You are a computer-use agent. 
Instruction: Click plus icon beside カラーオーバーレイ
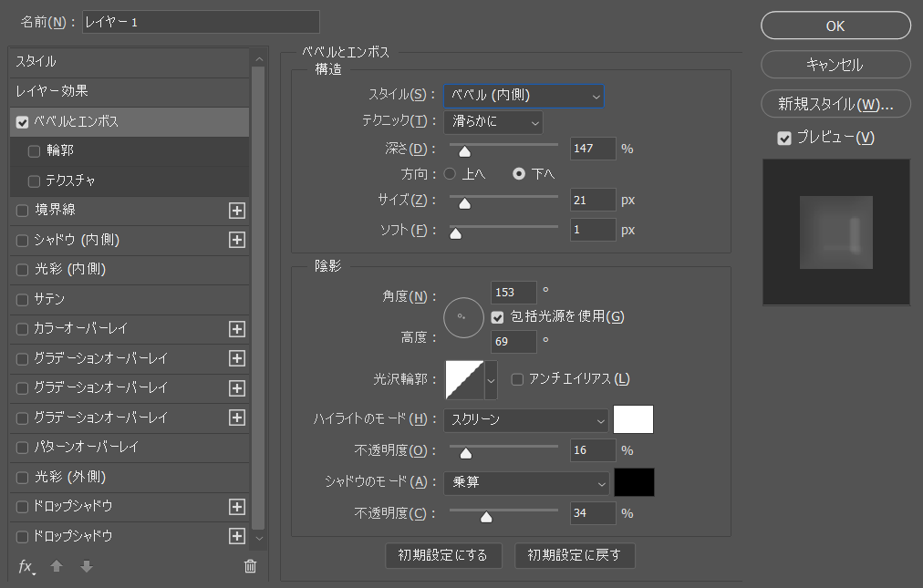tap(237, 329)
